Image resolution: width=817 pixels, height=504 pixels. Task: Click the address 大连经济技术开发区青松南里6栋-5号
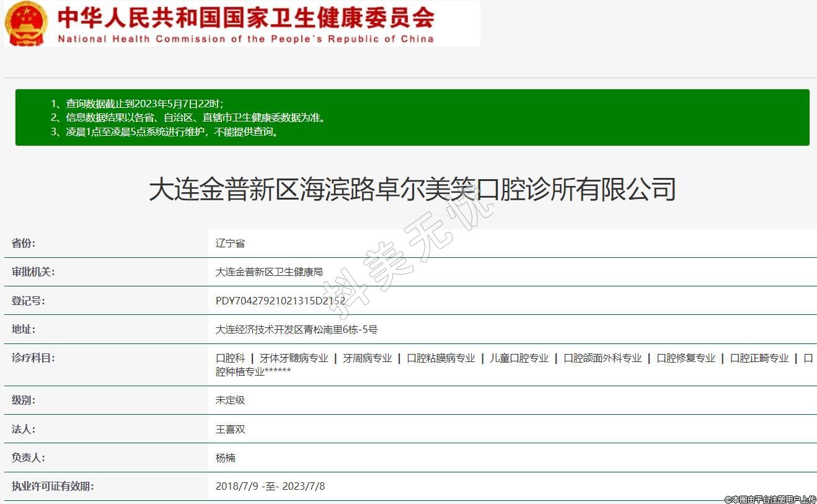(296, 329)
